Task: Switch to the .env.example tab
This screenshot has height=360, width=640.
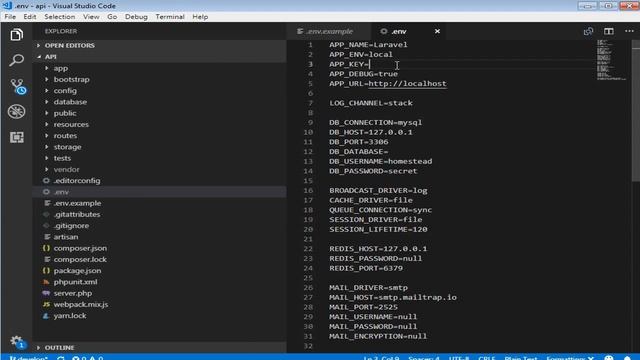Action: [x=328, y=31]
